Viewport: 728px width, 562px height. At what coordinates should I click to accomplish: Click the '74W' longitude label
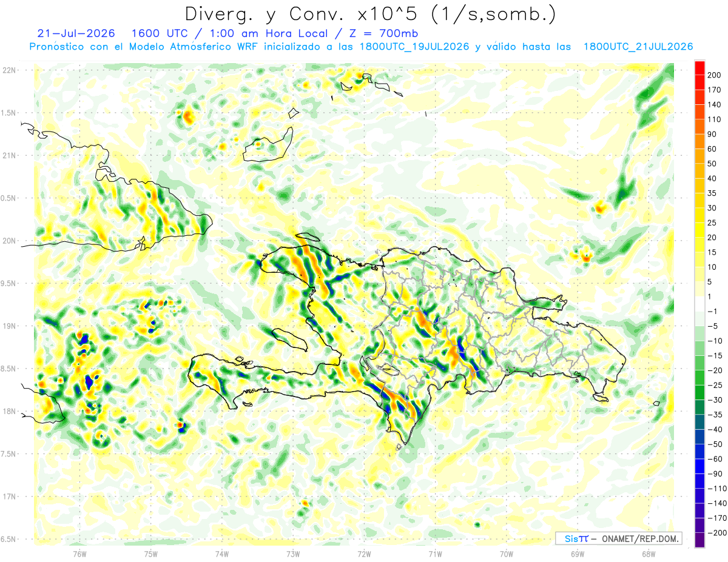pos(222,554)
